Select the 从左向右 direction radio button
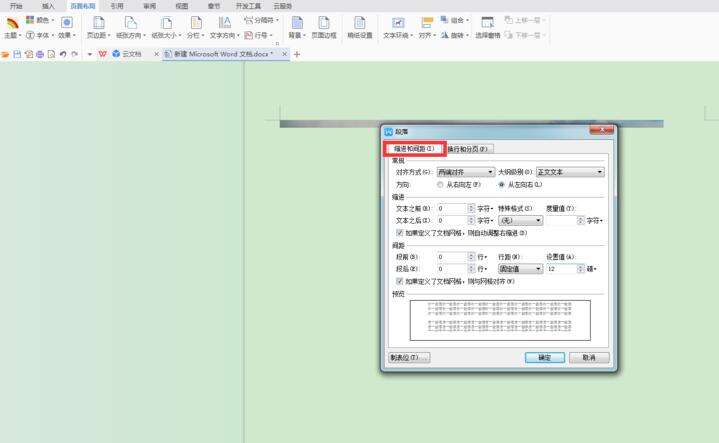 tap(501, 184)
